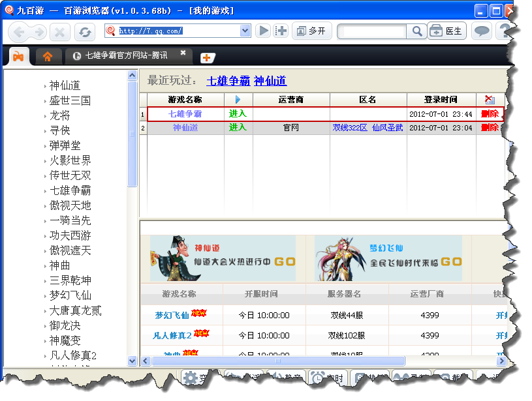This screenshot has height=401, width=532.
Task: Select 火影世界 in the game list
Action: tap(70, 160)
